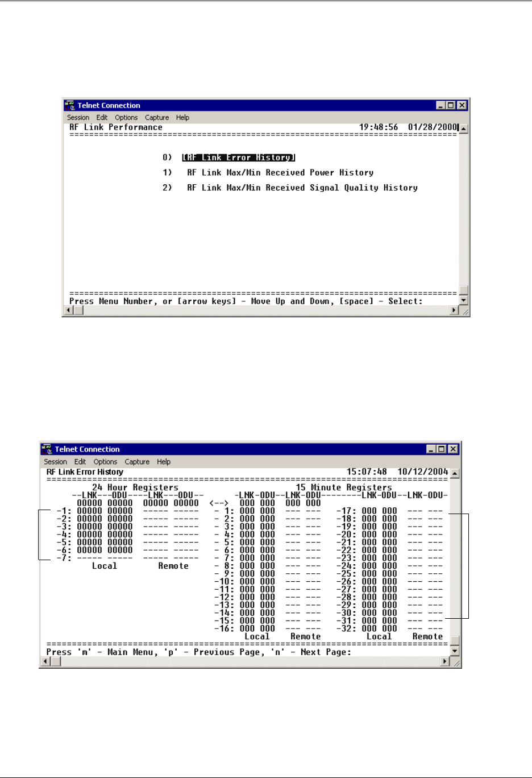Open Edit menu in lower Telnet window

point(80,462)
